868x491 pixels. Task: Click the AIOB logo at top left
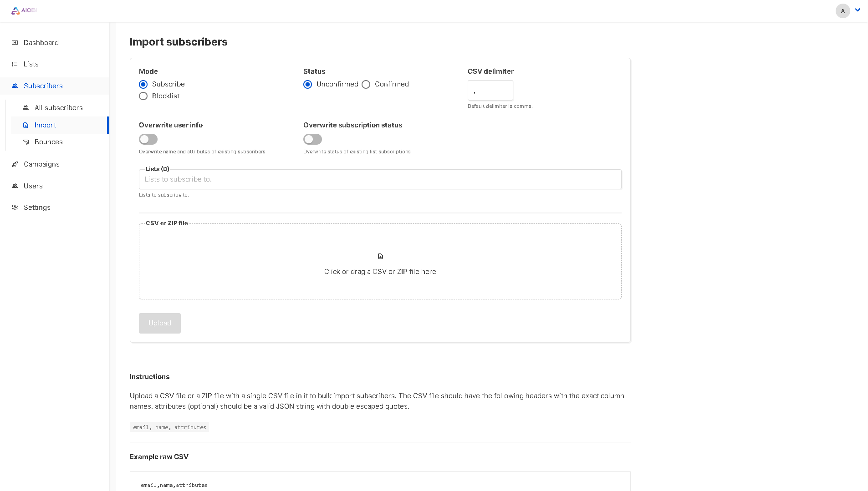pyautogui.click(x=24, y=10)
